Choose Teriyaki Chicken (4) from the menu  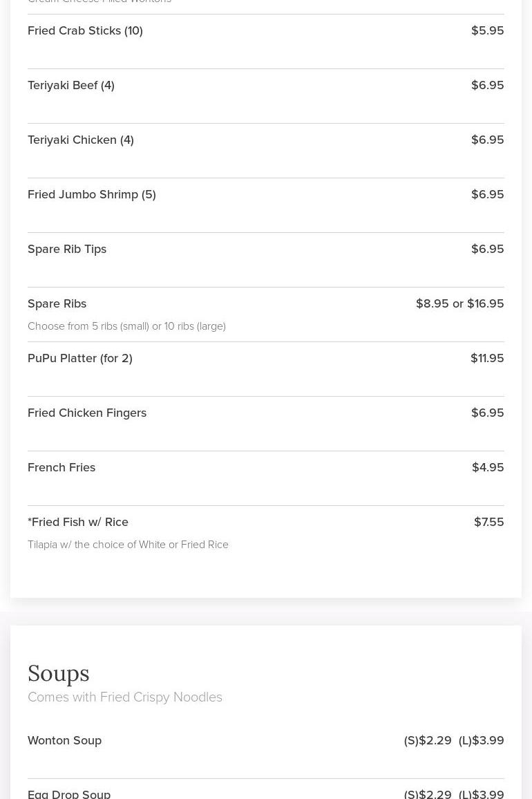(x=81, y=140)
